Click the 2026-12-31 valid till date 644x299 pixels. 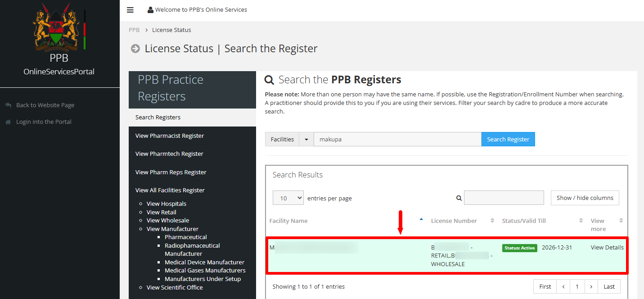557,247
